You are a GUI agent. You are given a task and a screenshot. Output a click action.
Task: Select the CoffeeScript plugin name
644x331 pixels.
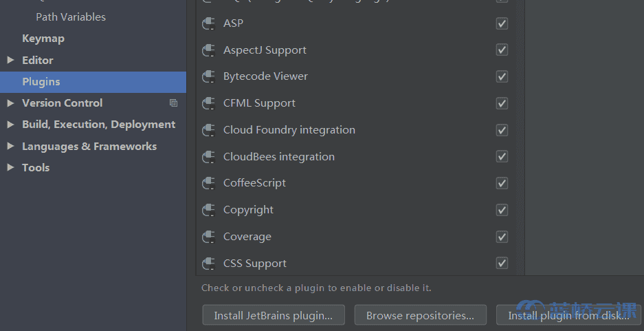coord(254,183)
